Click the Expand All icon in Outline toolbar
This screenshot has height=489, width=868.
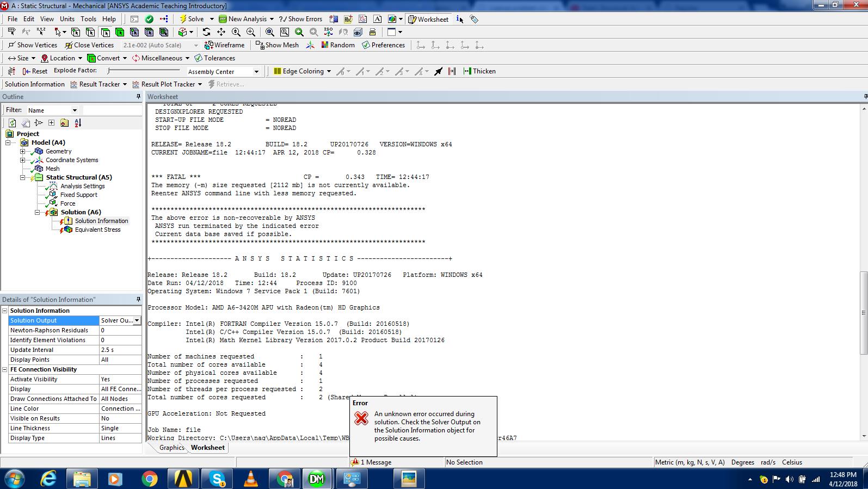click(51, 123)
